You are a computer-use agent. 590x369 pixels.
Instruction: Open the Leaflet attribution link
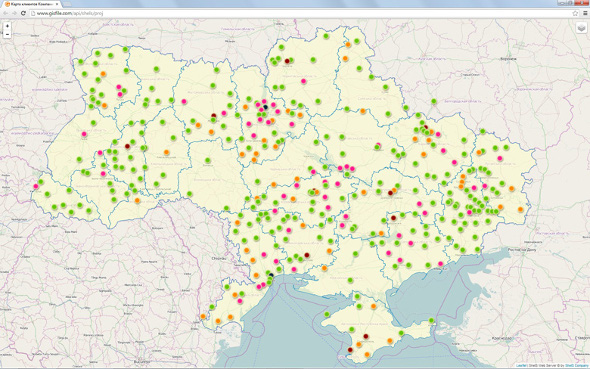[521, 366]
